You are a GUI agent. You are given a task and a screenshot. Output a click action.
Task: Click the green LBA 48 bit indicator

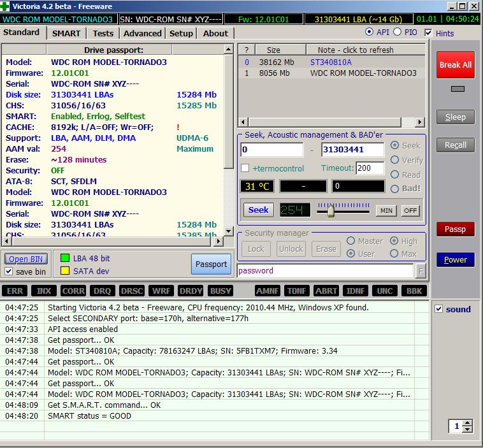65,258
